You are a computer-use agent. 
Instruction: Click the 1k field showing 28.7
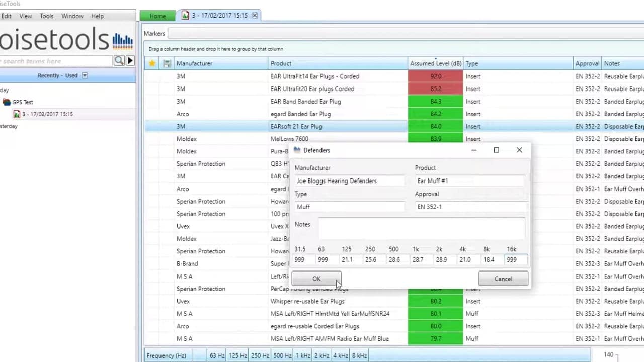pos(422,260)
